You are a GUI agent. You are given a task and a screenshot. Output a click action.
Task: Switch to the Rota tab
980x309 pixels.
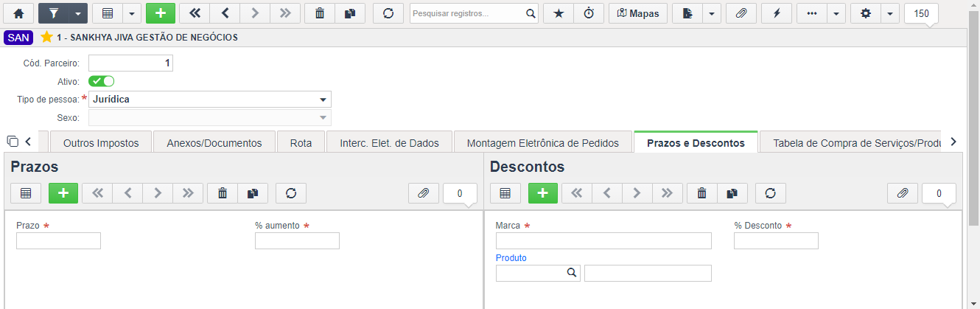click(301, 142)
